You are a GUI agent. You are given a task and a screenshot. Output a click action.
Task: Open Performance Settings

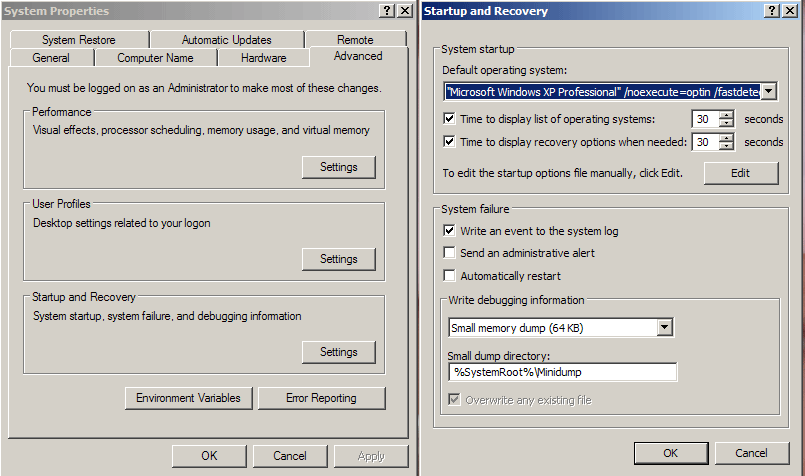338,167
